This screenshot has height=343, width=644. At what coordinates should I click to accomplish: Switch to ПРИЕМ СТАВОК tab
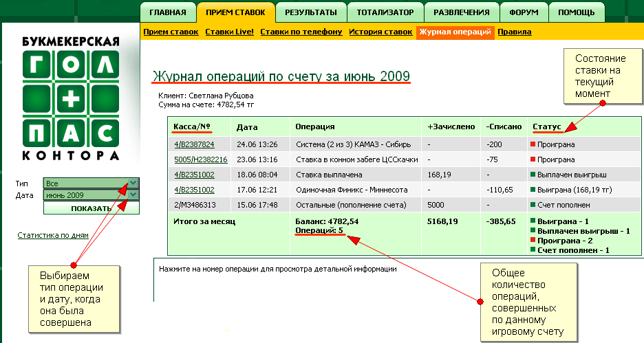coord(235,12)
